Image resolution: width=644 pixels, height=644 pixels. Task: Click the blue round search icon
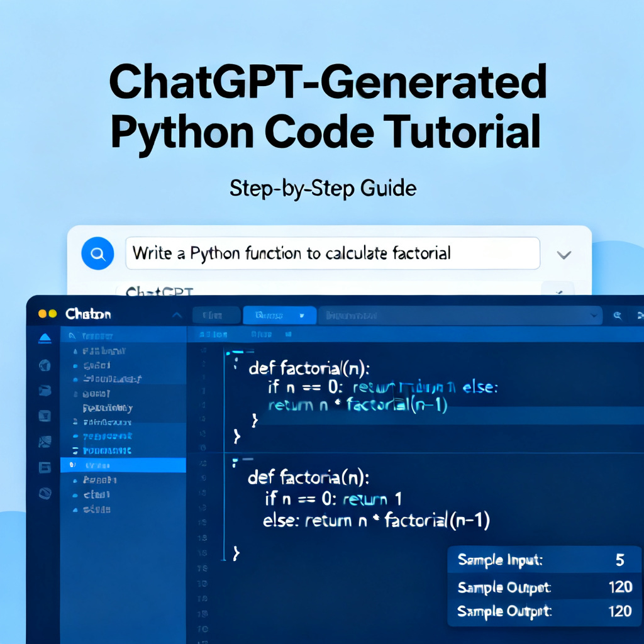pyautogui.click(x=97, y=253)
